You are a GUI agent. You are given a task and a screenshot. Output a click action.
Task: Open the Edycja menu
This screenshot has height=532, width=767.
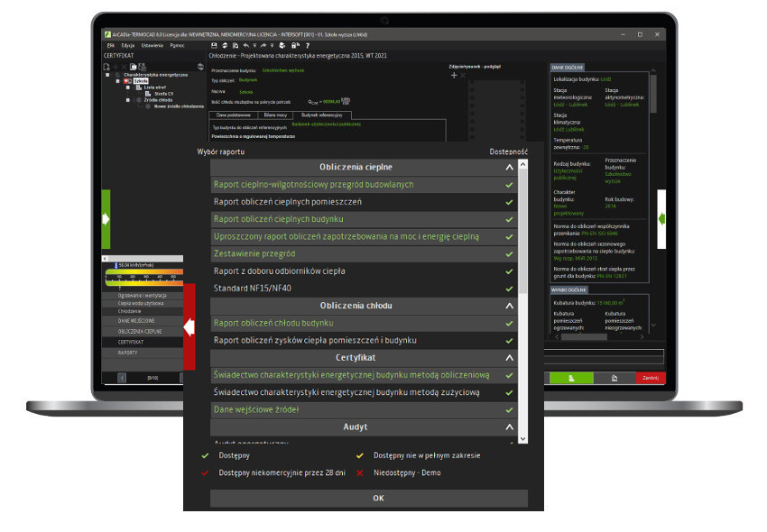coord(127,45)
